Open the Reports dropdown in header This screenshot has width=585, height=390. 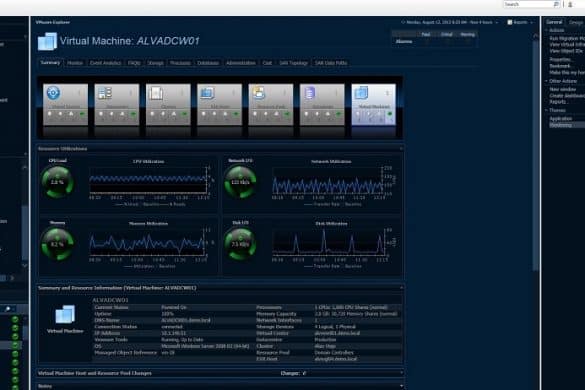pos(520,22)
